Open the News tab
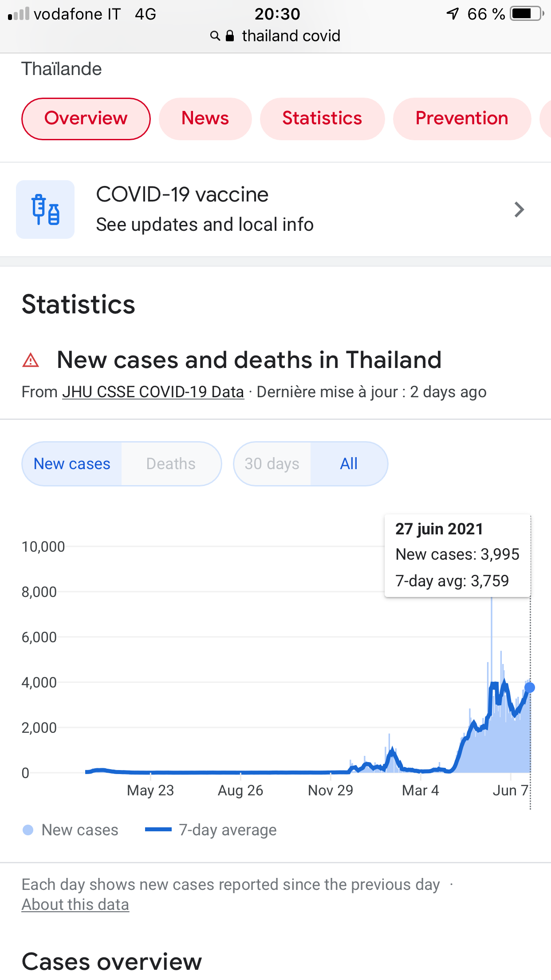 click(205, 119)
